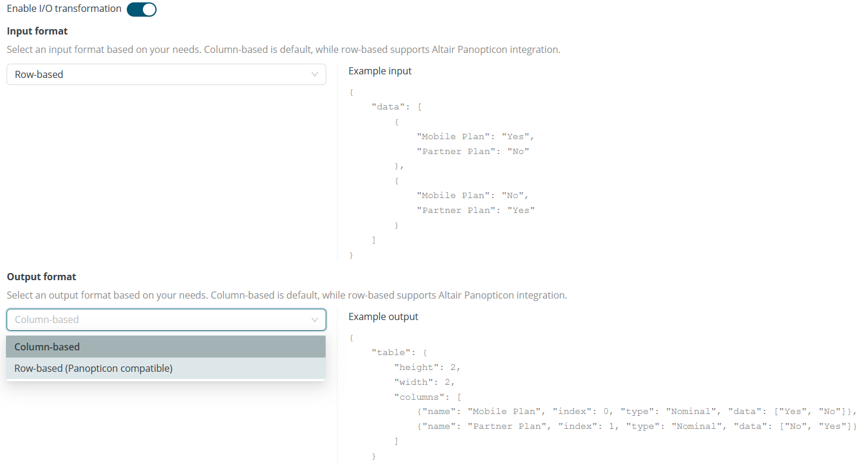This screenshot has height=464, width=868.
Task: Click the Output format heading
Action: point(41,276)
